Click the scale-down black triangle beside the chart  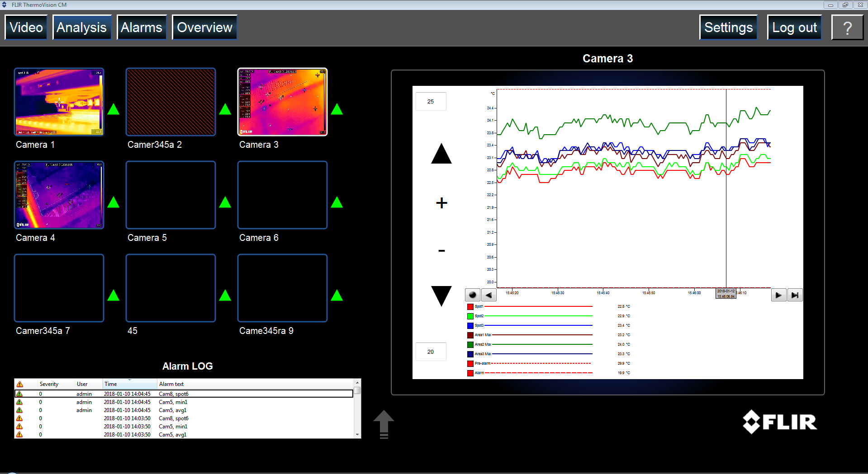coord(441,296)
